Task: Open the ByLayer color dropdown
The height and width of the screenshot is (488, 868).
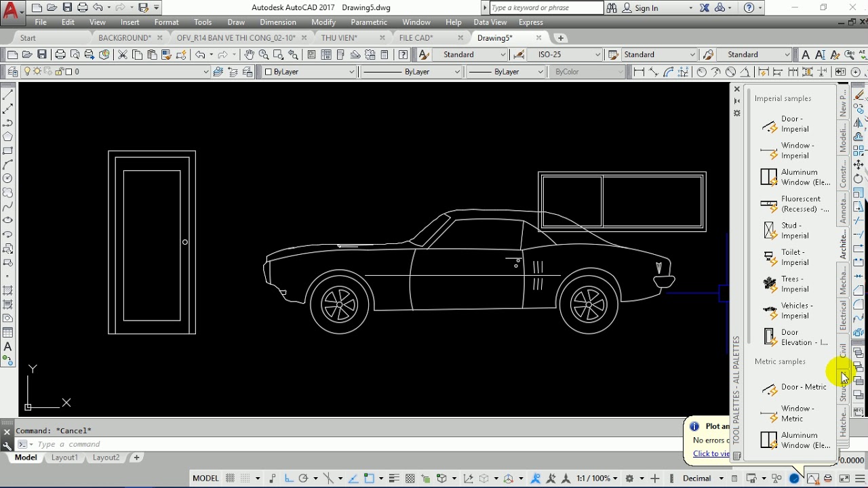Action: 309,72
